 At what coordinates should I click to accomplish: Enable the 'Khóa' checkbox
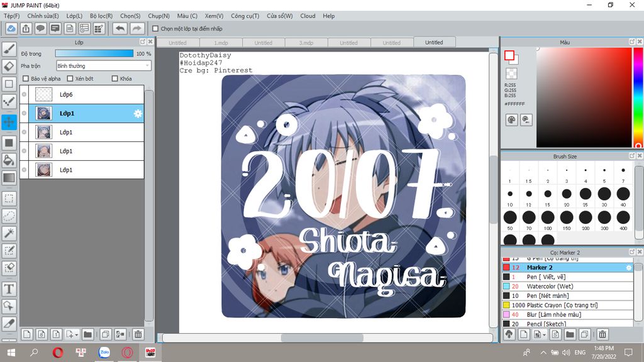[114, 79]
